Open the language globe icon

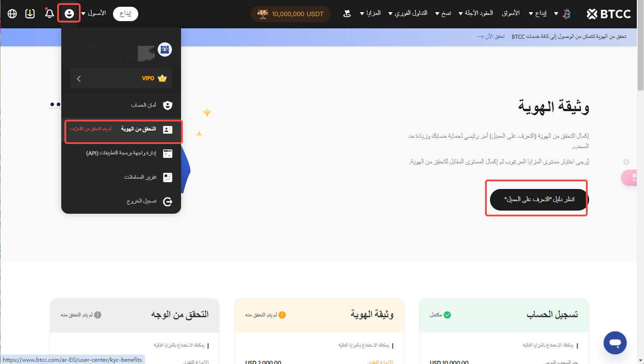[12, 13]
